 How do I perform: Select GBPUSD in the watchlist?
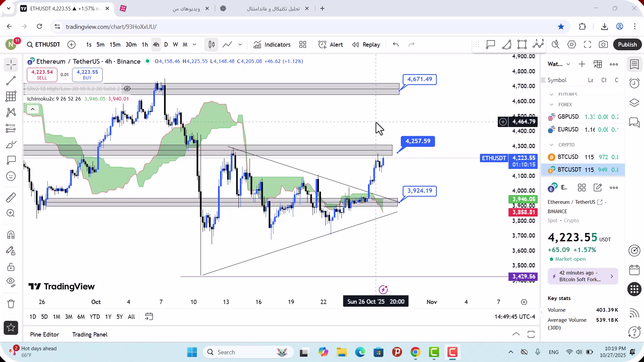click(583, 117)
